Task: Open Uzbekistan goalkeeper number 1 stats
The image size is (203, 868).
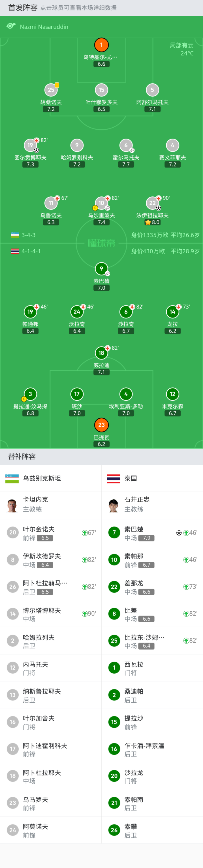Action: coord(101,45)
